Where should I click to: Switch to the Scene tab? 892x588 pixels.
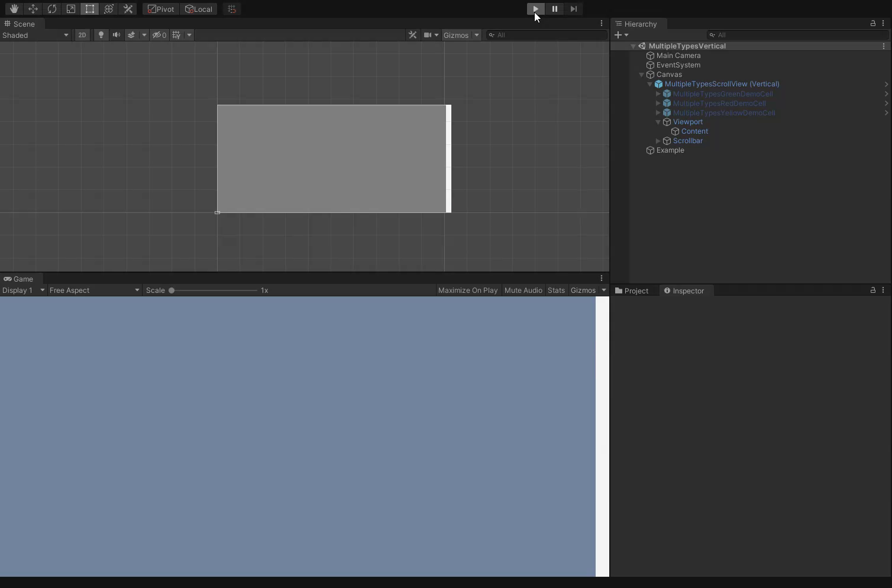click(20, 24)
